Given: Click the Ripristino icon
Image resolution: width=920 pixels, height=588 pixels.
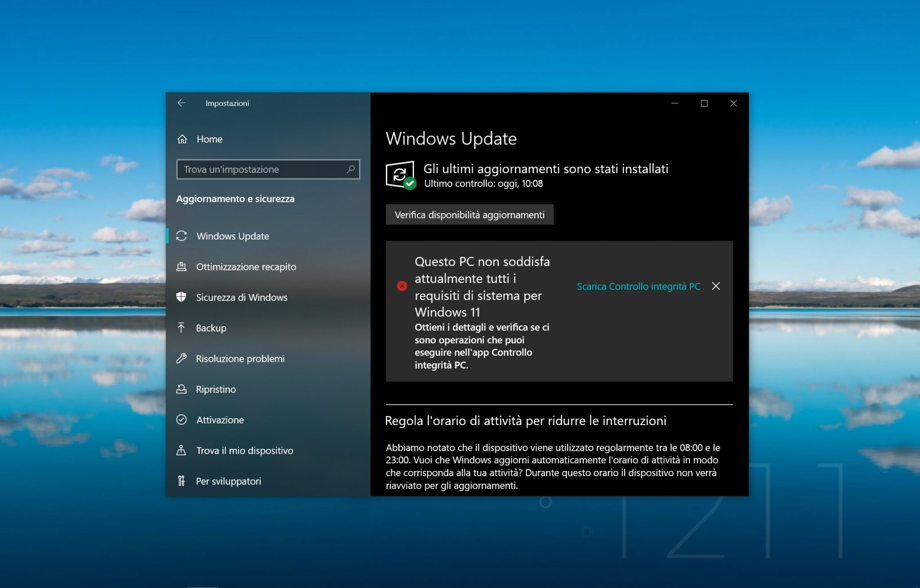Looking at the screenshot, I should coord(181,389).
